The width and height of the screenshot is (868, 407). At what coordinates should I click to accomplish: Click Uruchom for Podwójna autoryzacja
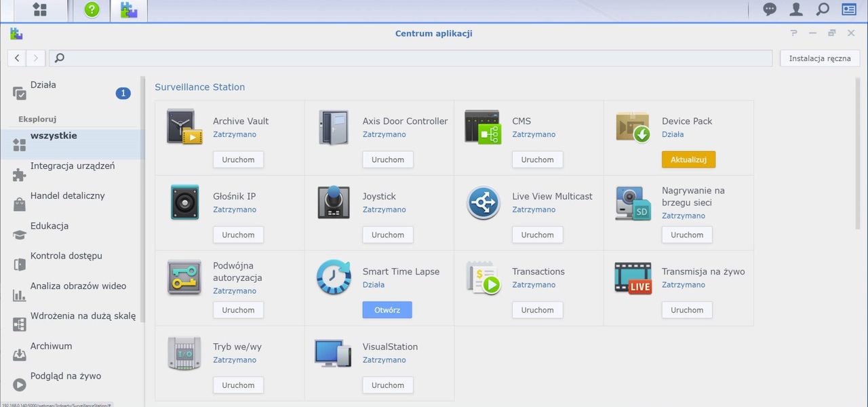point(238,310)
